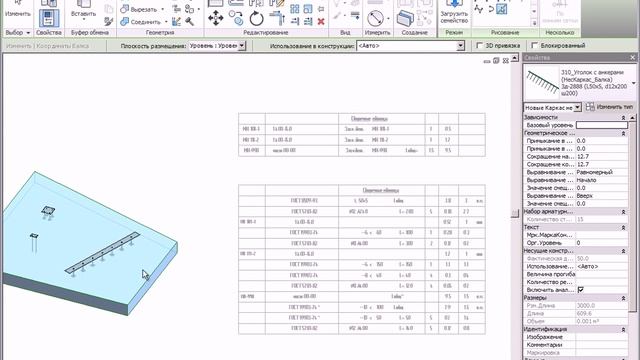
Task: Click the Paste (Вставить) icon
Action: (83, 9)
